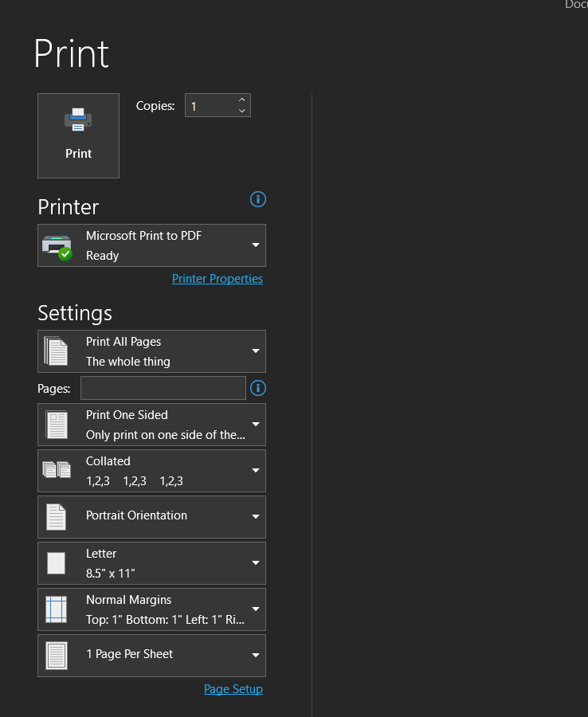The width and height of the screenshot is (588, 717).
Task: Click the Collated pages icon
Action: (x=57, y=471)
